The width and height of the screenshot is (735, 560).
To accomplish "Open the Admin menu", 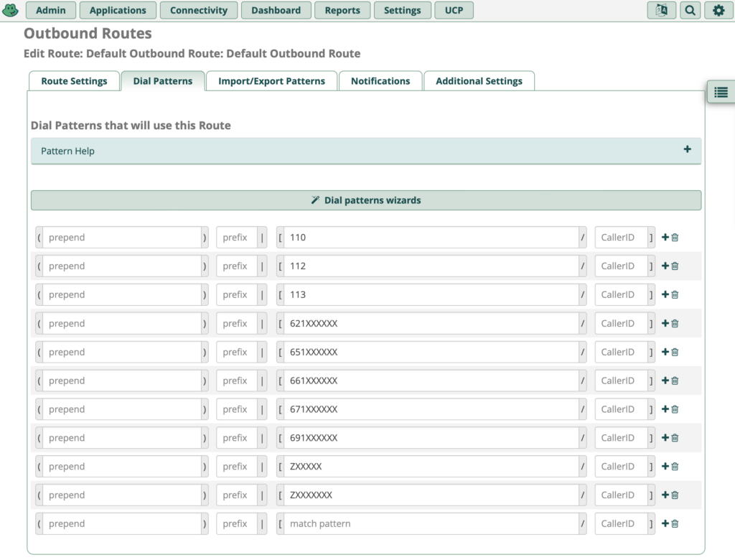I will (x=51, y=10).
